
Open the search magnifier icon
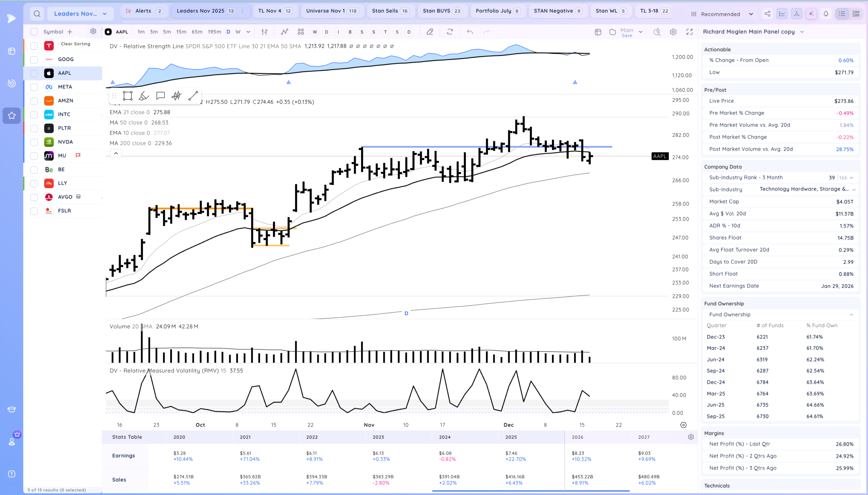pyautogui.click(x=37, y=14)
